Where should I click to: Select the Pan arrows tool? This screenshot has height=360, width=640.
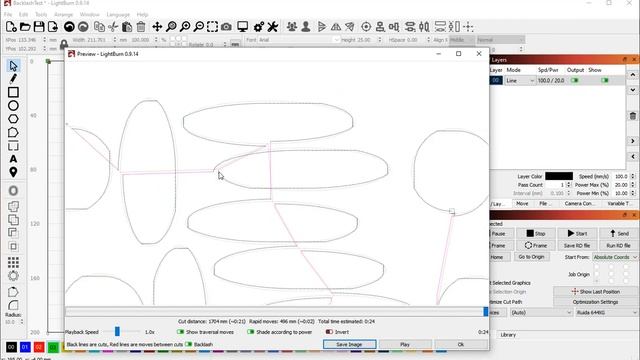coord(157,27)
